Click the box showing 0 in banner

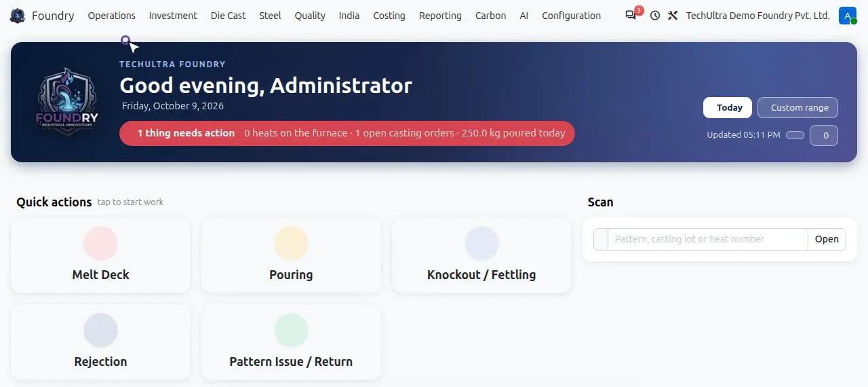coord(824,135)
